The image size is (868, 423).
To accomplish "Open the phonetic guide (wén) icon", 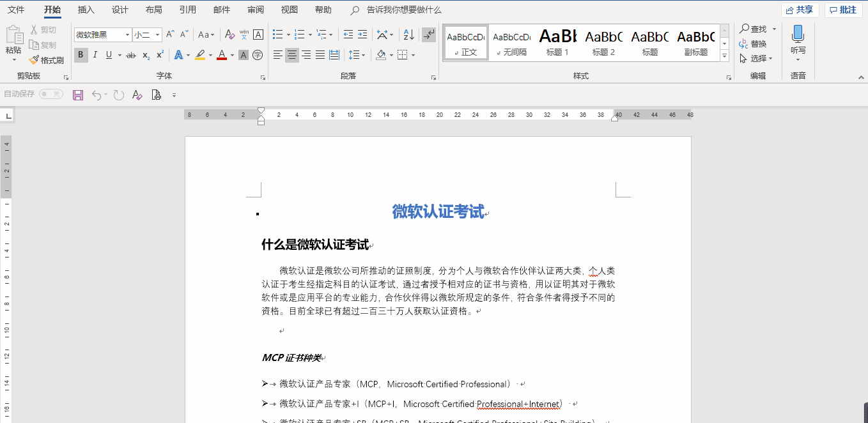I will coord(244,35).
